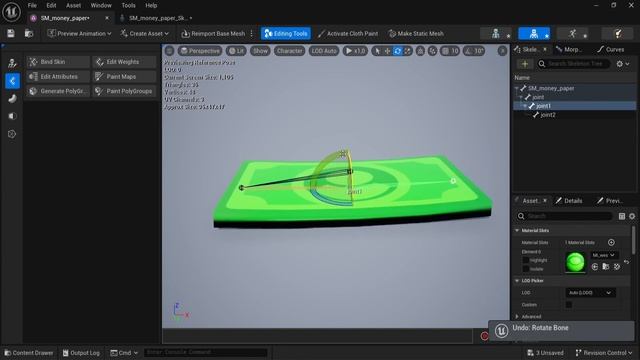Image resolution: width=640 pixels, height=360 pixels.
Task: Click Bind Skin tool
Action: tap(58, 62)
